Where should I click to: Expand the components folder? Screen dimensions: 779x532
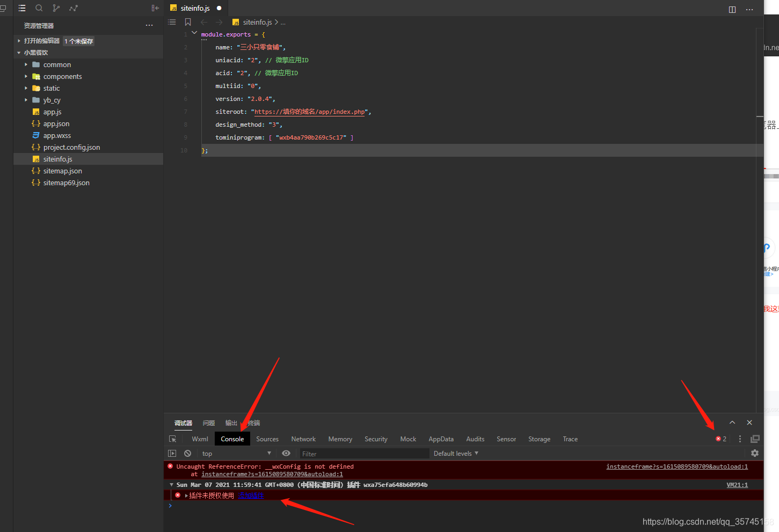(x=26, y=76)
